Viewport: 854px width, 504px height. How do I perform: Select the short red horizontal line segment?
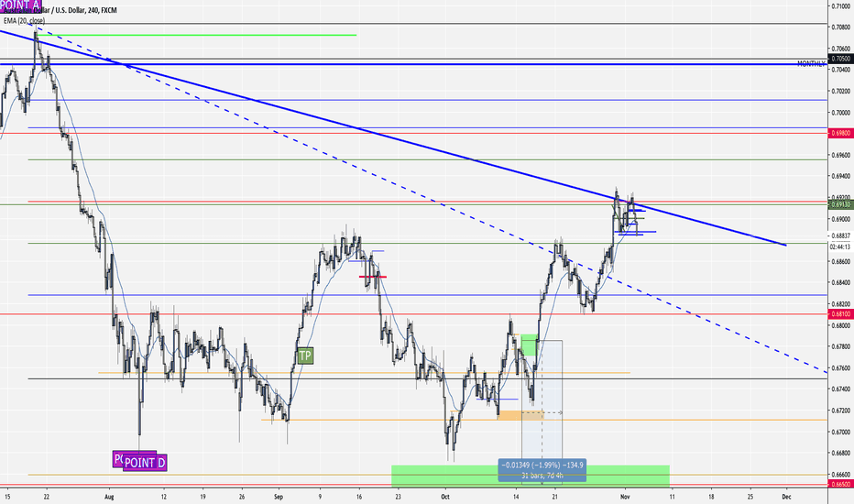pyautogui.click(x=373, y=277)
